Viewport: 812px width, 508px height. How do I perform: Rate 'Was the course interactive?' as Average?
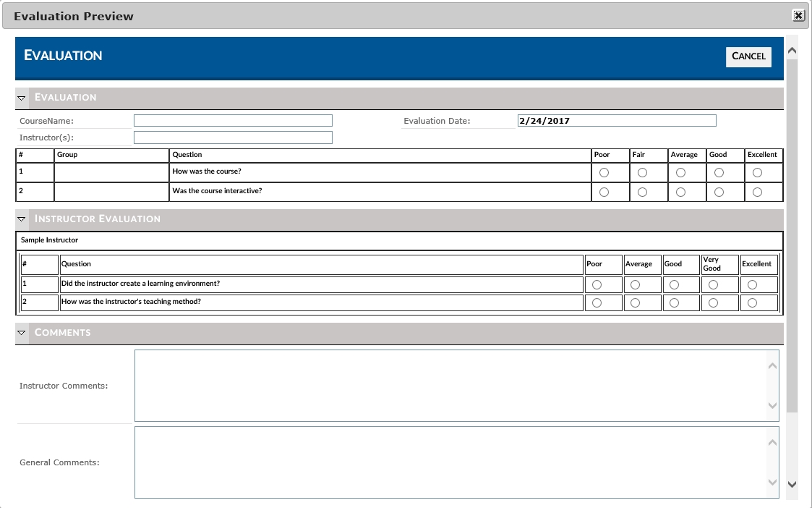coord(680,192)
